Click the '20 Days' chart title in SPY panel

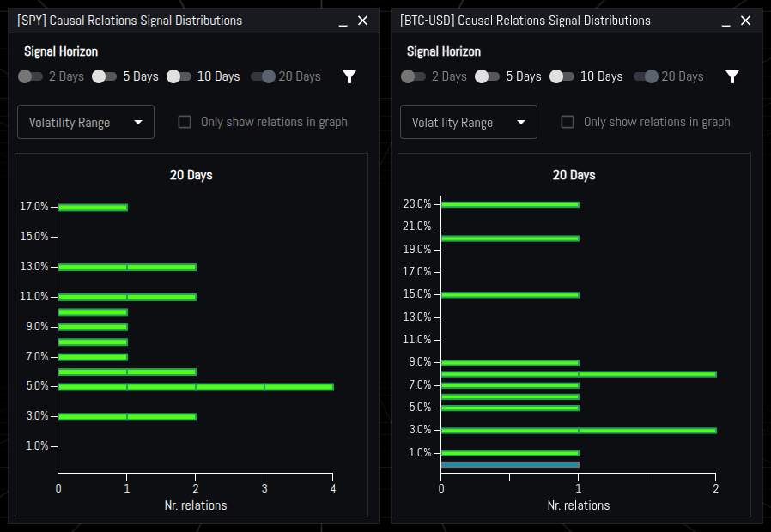click(191, 175)
